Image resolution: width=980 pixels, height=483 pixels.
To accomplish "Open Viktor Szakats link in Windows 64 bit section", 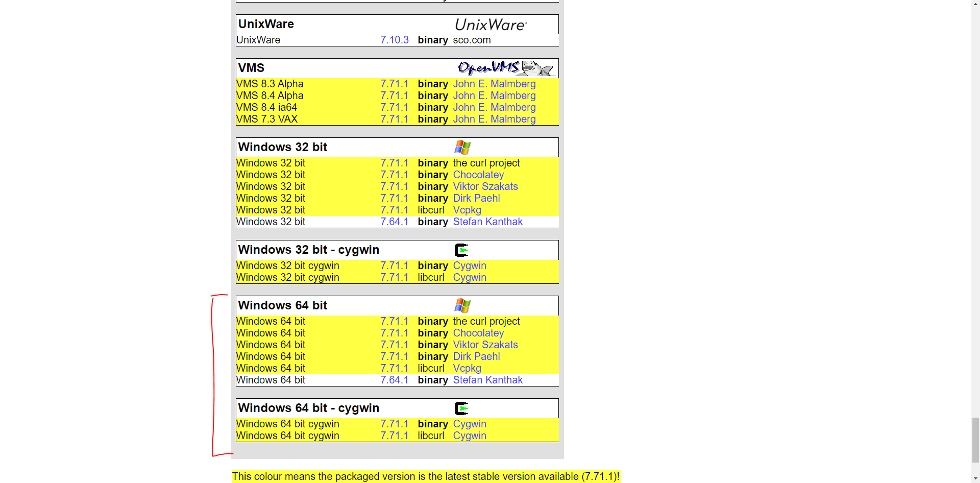I will tap(485, 345).
